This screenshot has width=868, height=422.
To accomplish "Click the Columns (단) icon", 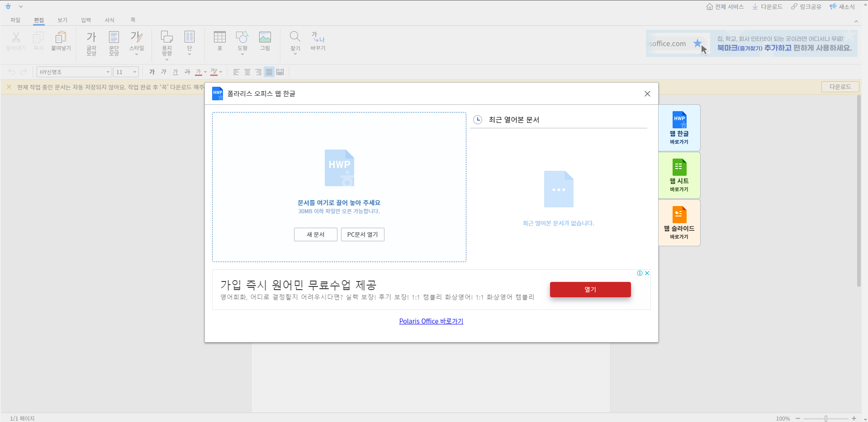I will [x=190, y=43].
